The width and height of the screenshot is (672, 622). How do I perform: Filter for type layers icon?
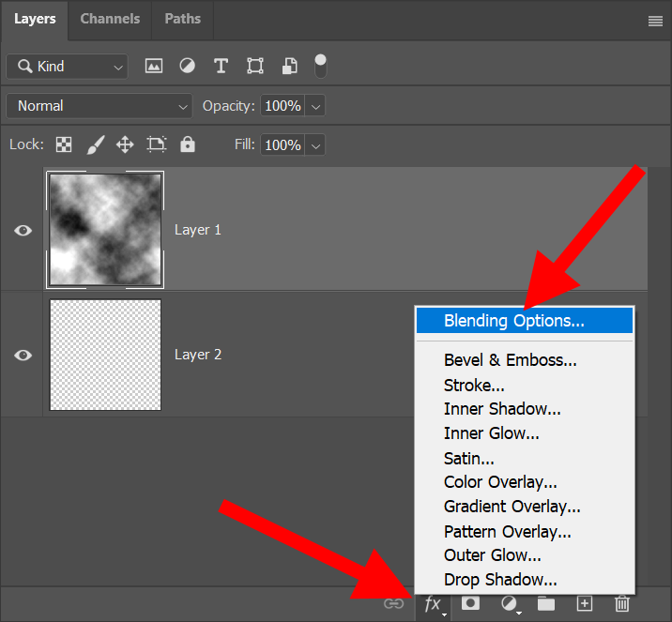pos(221,67)
